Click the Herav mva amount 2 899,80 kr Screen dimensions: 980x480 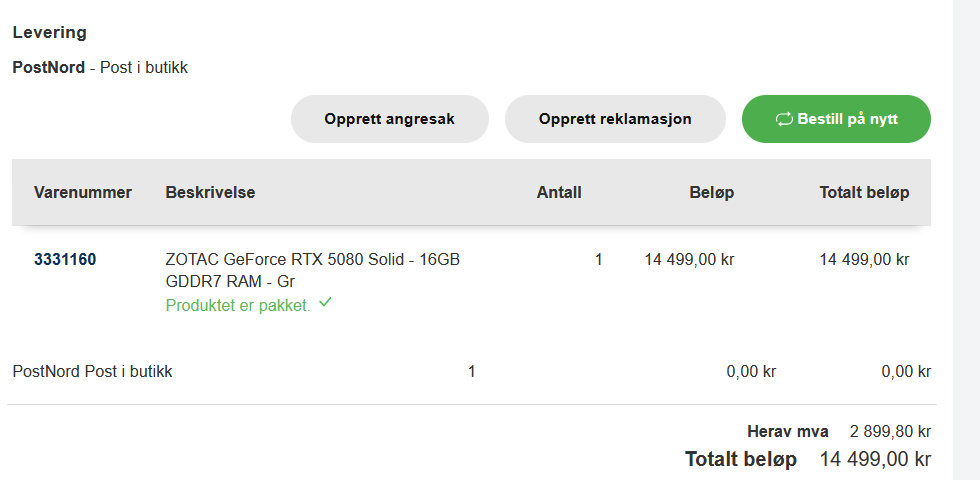[890, 431]
